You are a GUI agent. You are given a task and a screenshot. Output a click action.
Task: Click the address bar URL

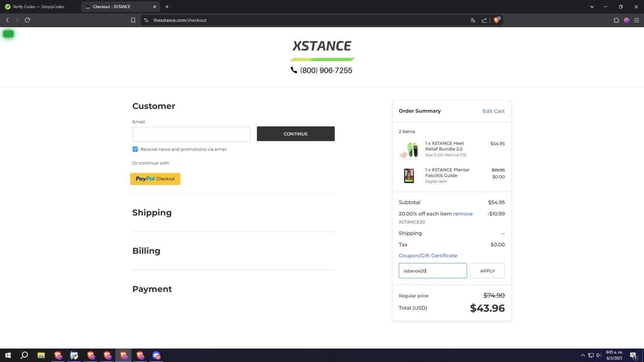click(180, 20)
